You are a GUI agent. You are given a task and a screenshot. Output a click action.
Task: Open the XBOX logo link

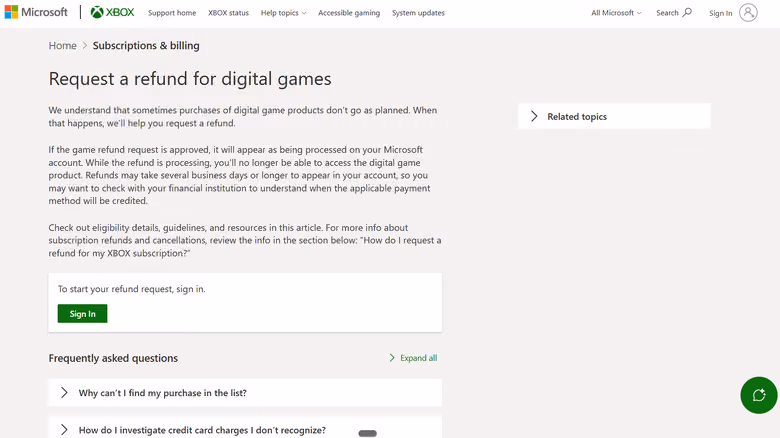click(x=112, y=12)
